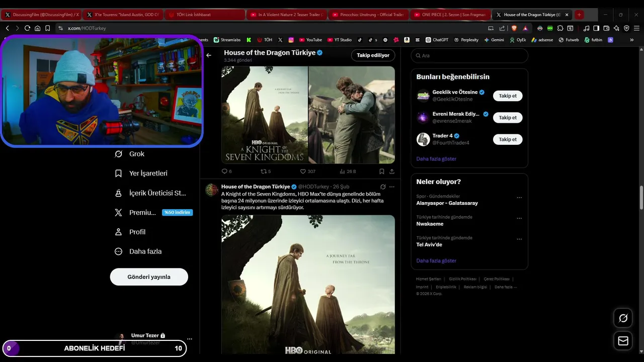Open more options on 26 Şub post
Viewport: 644px width, 362px height.
tap(392, 187)
